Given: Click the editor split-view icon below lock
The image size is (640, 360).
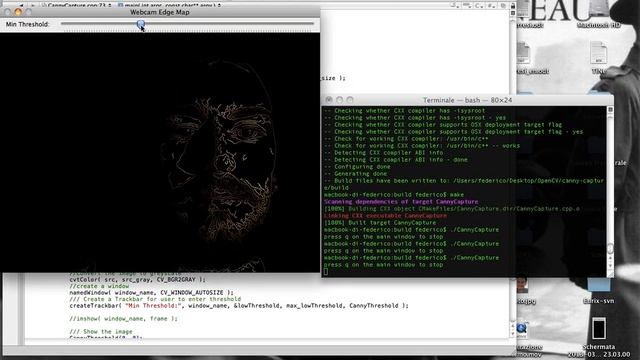Looking at the screenshot, I should [x=513, y=13].
